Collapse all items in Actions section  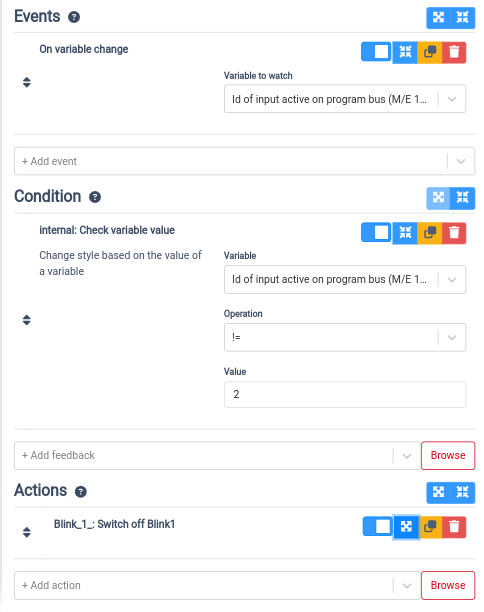[463, 493]
